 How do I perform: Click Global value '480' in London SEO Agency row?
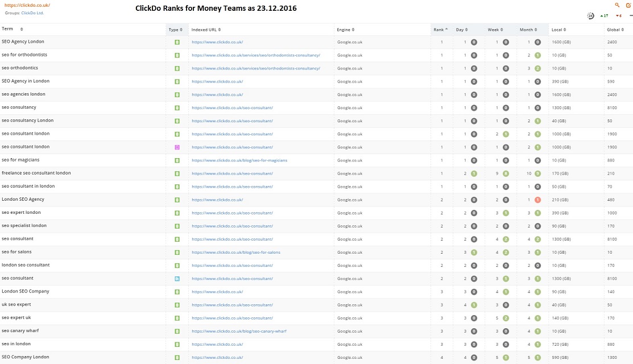tap(610, 200)
